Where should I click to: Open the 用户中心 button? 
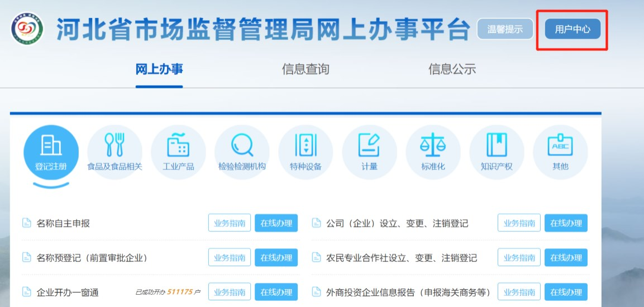(x=573, y=29)
